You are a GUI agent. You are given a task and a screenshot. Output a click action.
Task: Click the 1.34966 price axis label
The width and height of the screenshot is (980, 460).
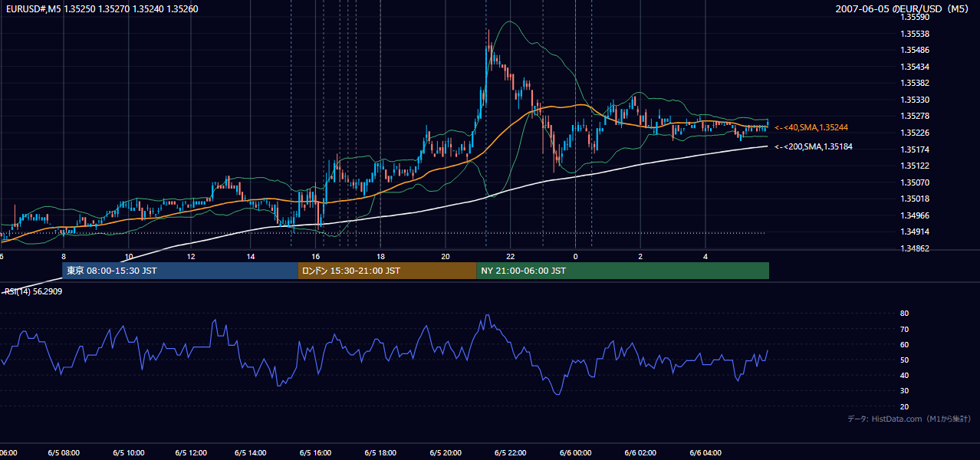pos(916,215)
